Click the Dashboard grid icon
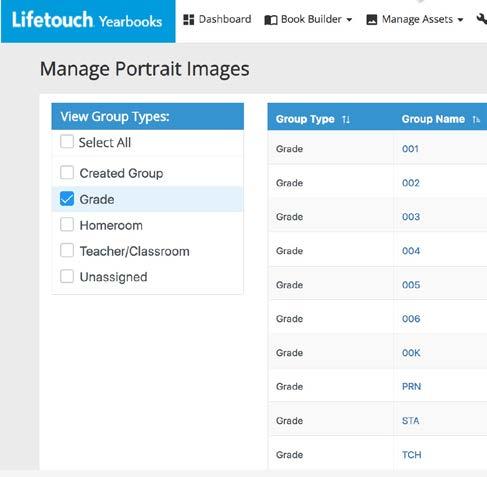Viewport: 487px width, 477px height. [x=188, y=20]
